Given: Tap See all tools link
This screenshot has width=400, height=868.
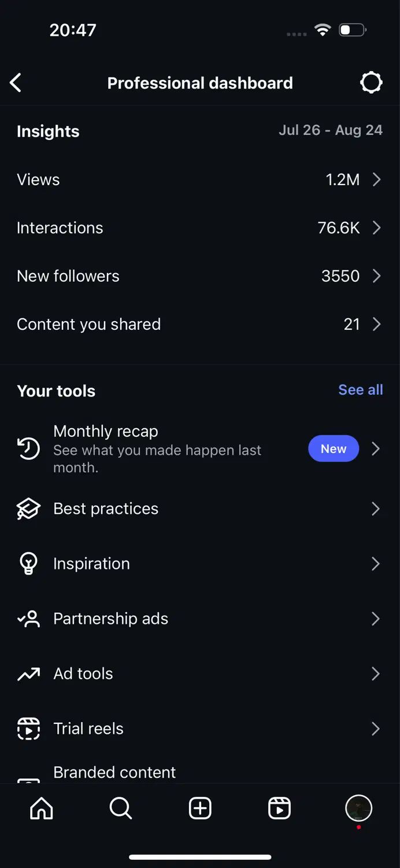Looking at the screenshot, I should 361,390.
